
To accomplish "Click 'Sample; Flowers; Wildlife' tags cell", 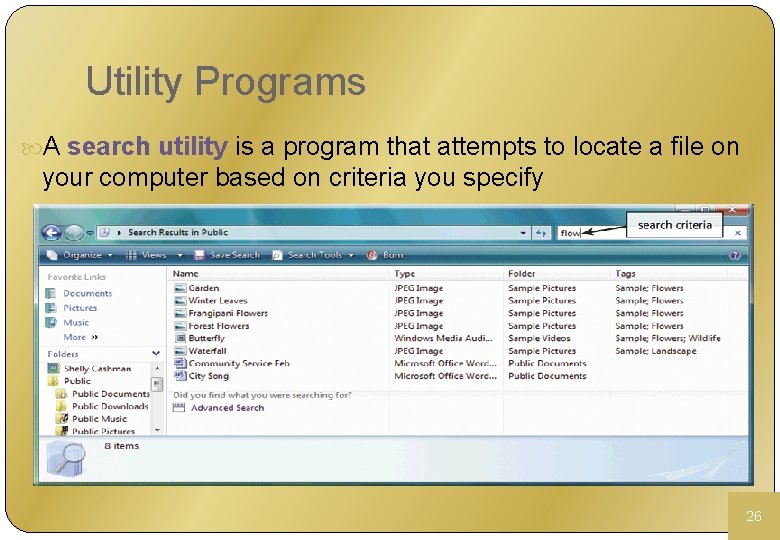I will point(668,338).
